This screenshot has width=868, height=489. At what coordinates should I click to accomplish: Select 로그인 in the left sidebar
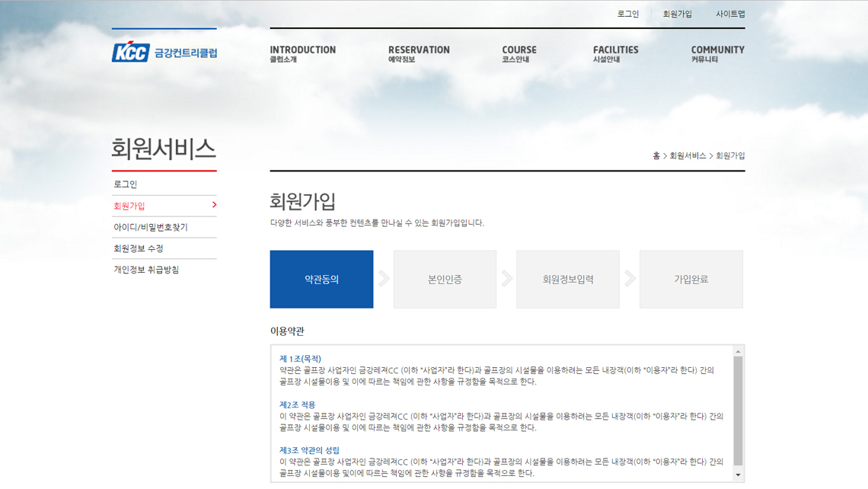pos(126,184)
